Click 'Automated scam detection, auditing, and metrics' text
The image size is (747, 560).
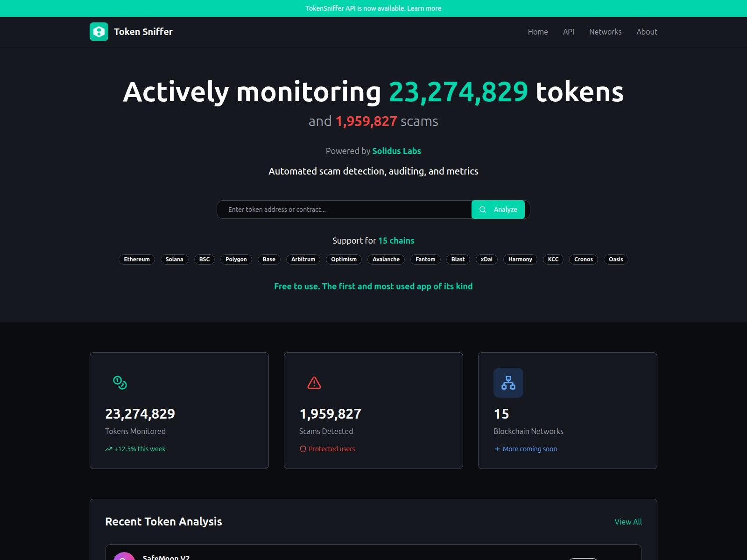[x=373, y=171]
